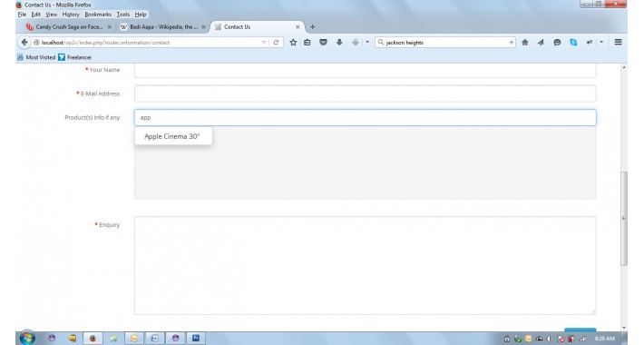Viewport: 644px width, 345px height.
Task: Click the search engine magnifier icon
Action: pos(381,43)
